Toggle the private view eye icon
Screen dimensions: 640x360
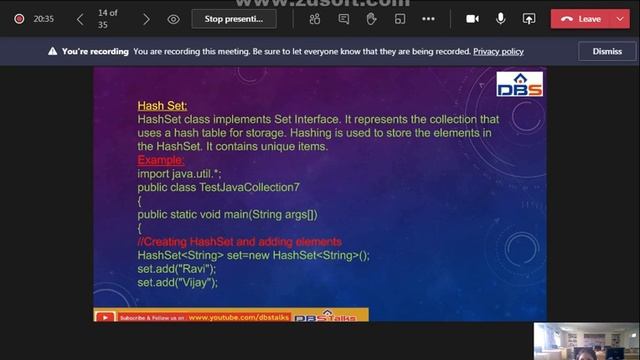(173, 19)
